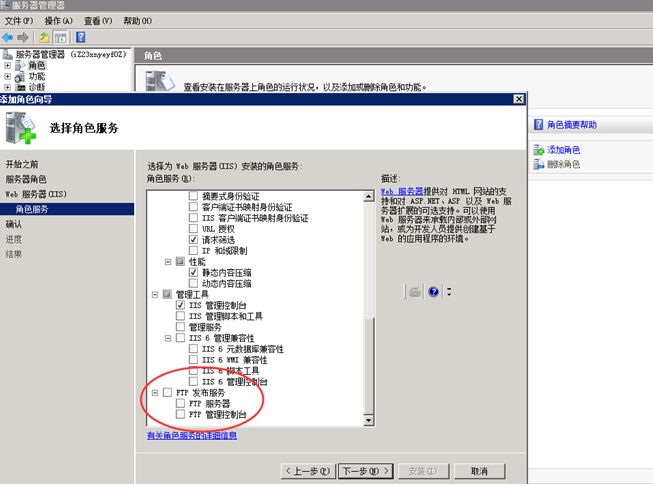Open the 查看(V) menu

coord(98,21)
